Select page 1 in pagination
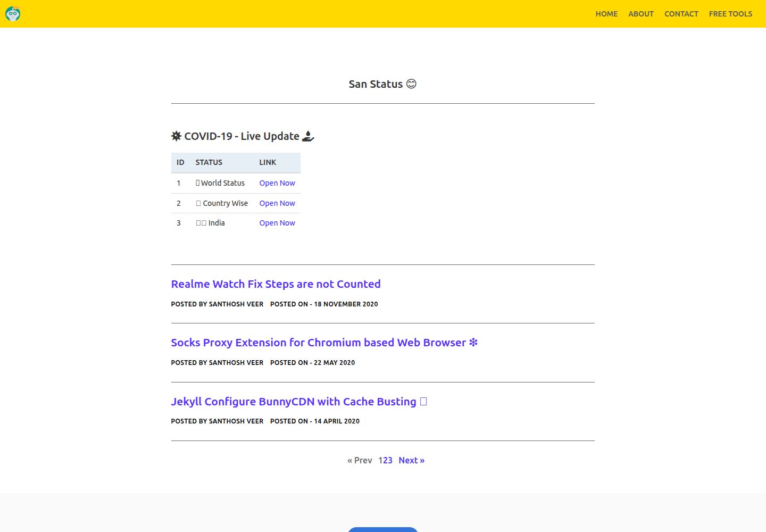The width and height of the screenshot is (766, 532). click(381, 460)
